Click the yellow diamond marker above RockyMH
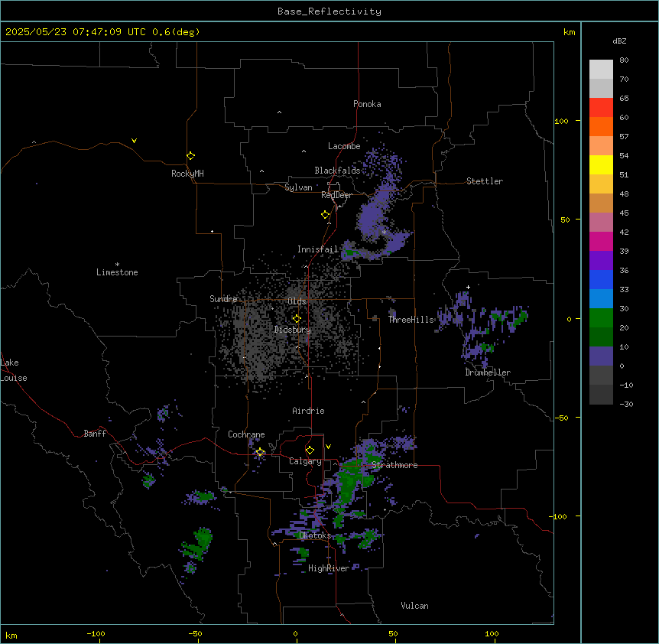659x644 pixels. (190, 156)
